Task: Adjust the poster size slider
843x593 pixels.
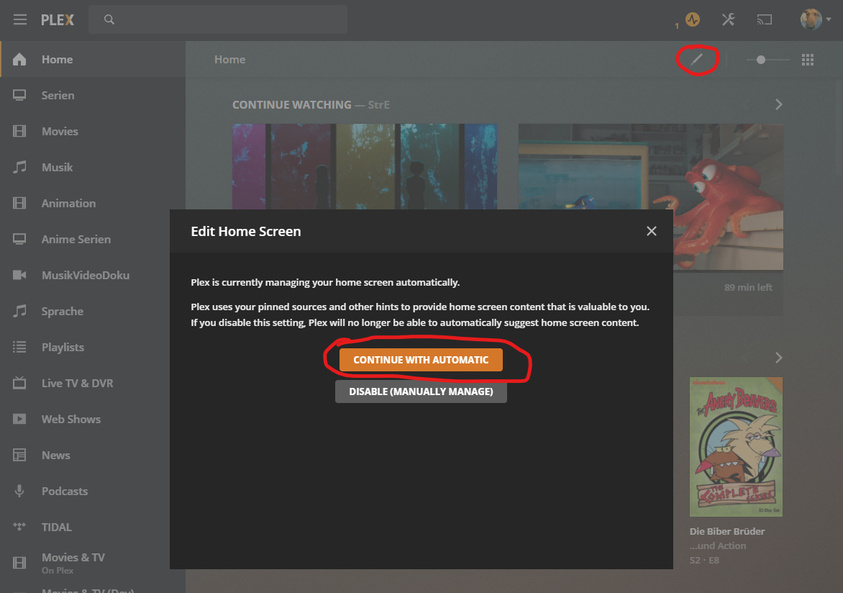Action: pyautogui.click(x=768, y=60)
